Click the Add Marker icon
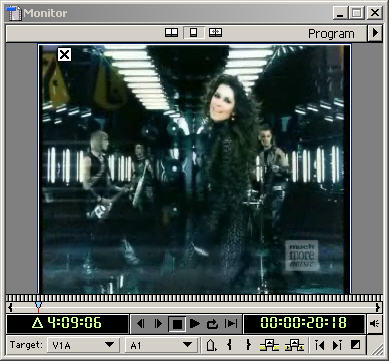The image size is (389, 361). point(211,345)
